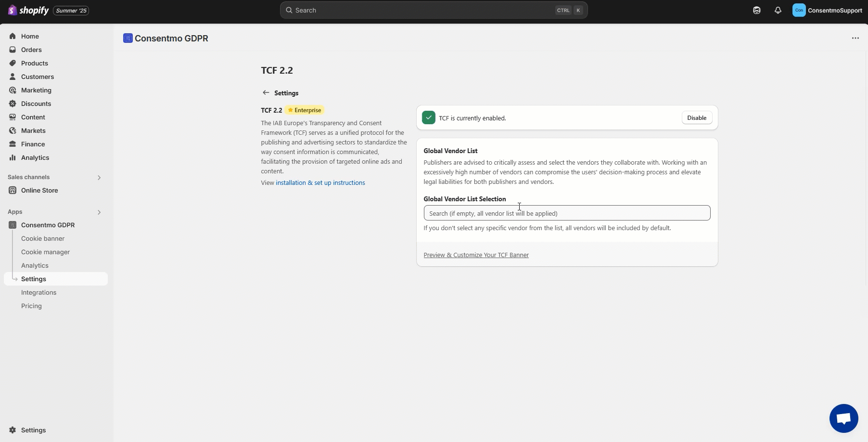This screenshot has height=442, width=868.
Task: Open installation & set up instructions link
Action: (320, 182)
